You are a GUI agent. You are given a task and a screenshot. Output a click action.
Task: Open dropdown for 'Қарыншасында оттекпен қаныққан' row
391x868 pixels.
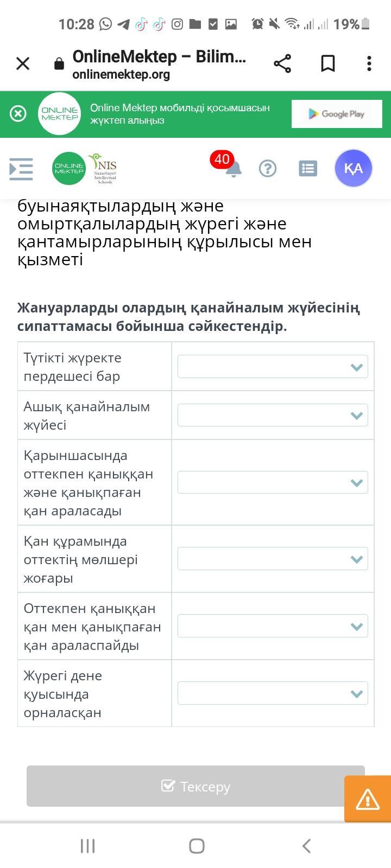point(273,483)
